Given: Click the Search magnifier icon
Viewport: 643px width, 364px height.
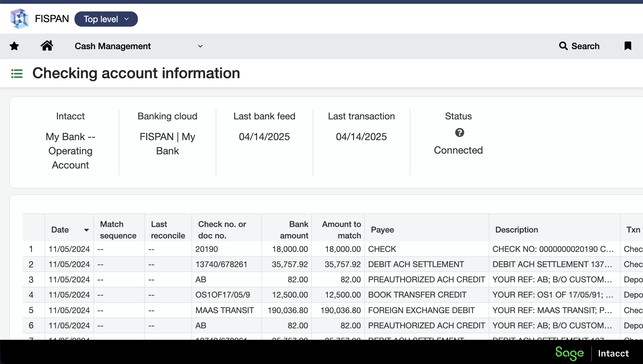Looking at the screenshot, I should pyautogui.click(x=563, y=46).
